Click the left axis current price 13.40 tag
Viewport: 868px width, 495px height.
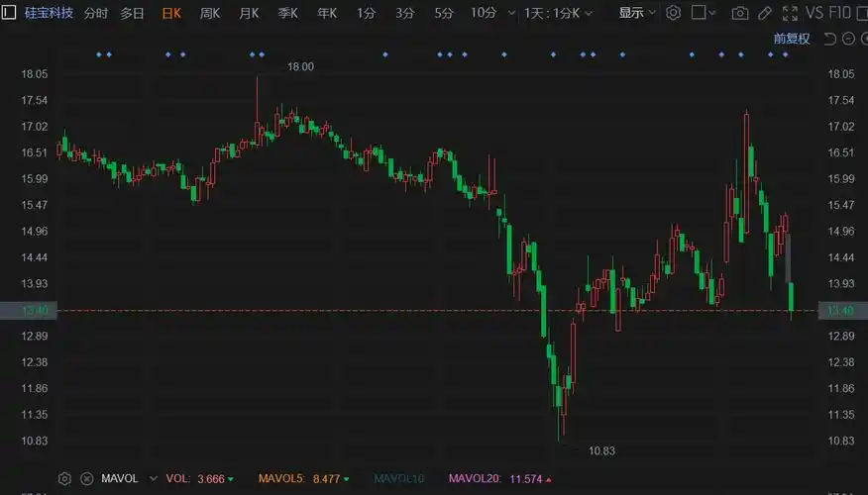[x=29, y=310]
